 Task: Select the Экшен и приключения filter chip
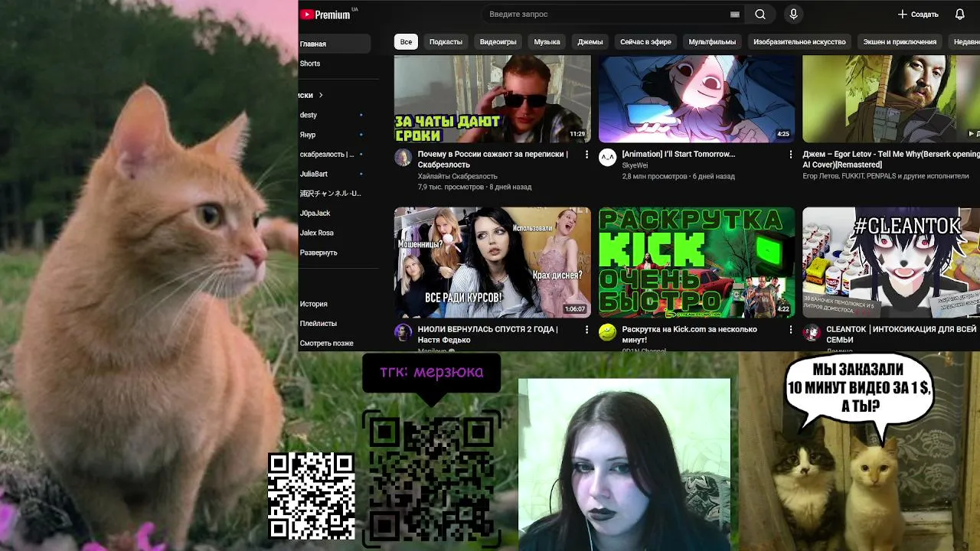[x=900, y=42]
